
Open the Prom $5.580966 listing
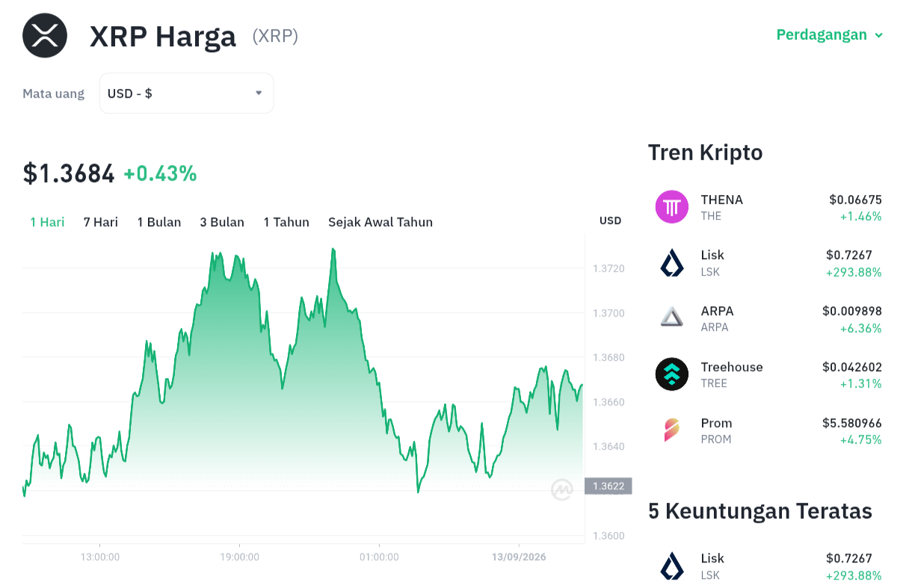point(768,430)
